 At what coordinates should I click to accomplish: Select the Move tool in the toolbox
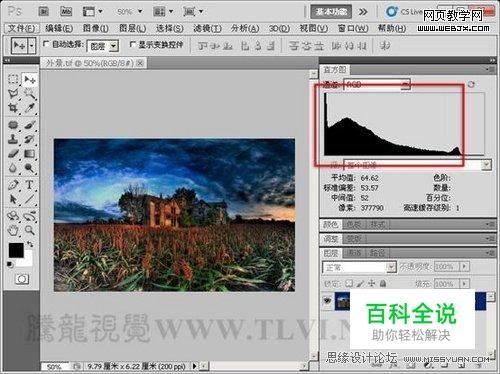(30, 79)
